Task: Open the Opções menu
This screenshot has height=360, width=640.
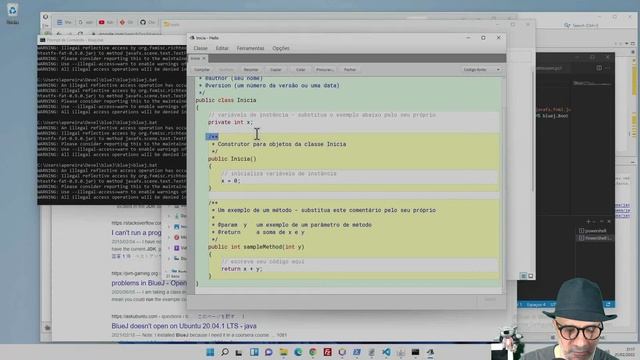Action: 281,48
